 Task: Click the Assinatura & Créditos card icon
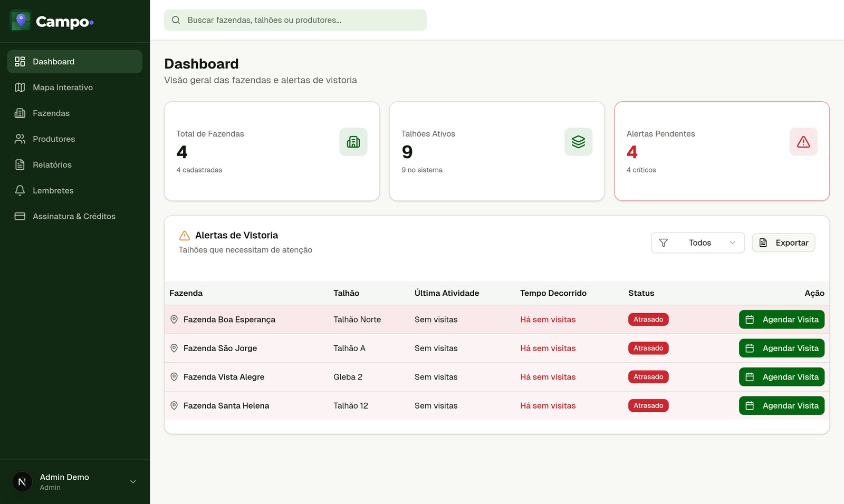point(20,216)
